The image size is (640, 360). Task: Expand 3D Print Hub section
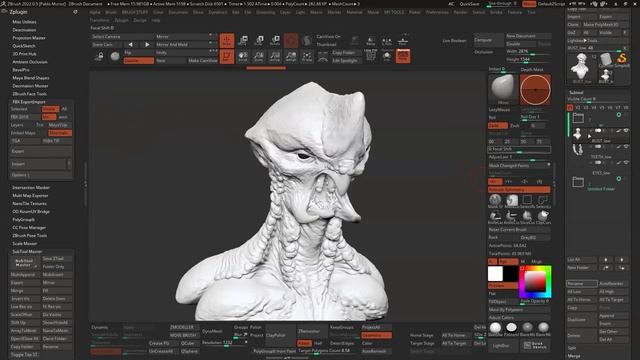(x=24, y=53)
